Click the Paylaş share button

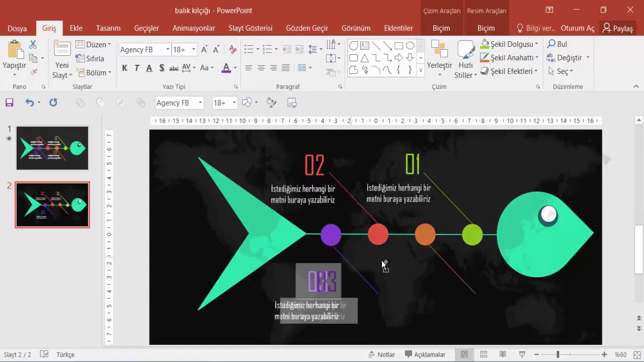coord(618,28)
